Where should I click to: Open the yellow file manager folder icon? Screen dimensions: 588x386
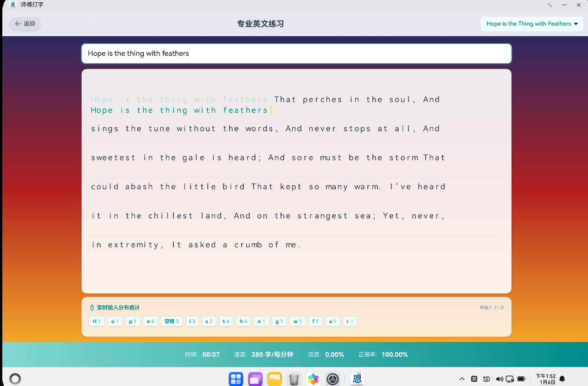[x=275, y=379]
